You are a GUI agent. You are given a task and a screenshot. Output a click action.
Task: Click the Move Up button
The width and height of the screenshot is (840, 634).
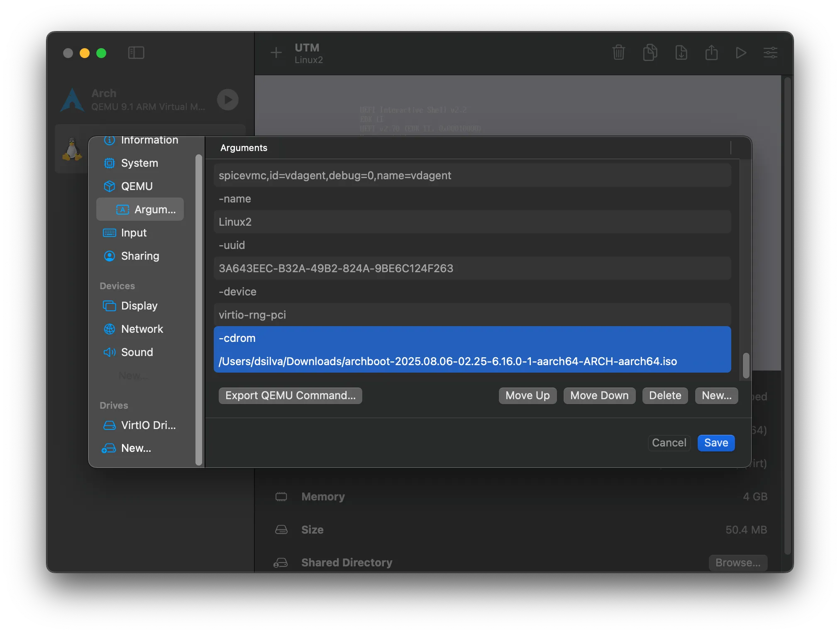527,395
